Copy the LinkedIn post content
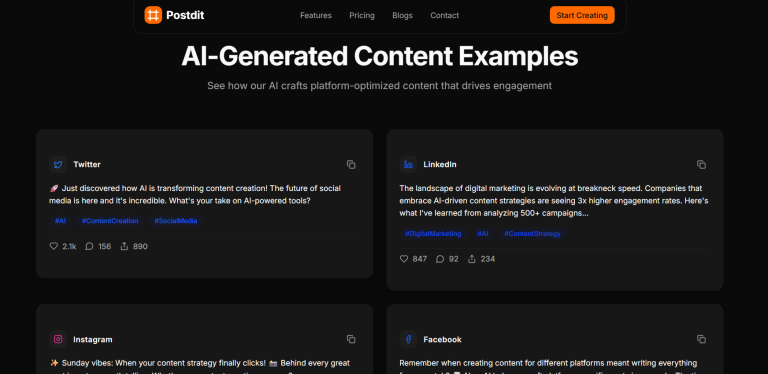The height and width of the screenshot is (374, 768). point(701,164)
